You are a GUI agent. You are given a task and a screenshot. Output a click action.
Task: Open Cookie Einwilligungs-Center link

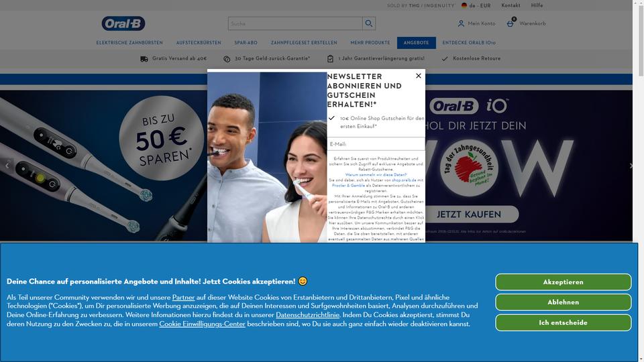pyautogui.click(x=202, y=324)
